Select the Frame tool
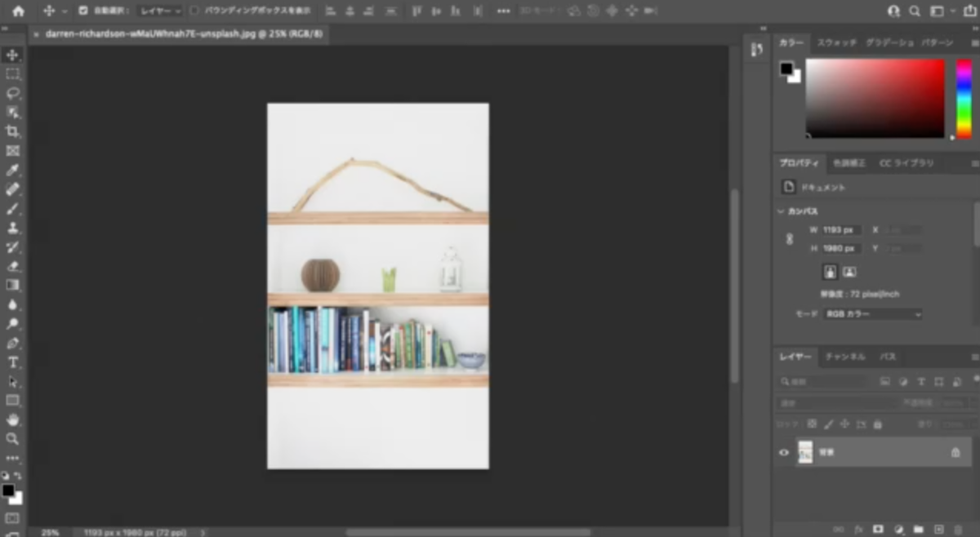980x537 pixels. click(x=12, y=151)
